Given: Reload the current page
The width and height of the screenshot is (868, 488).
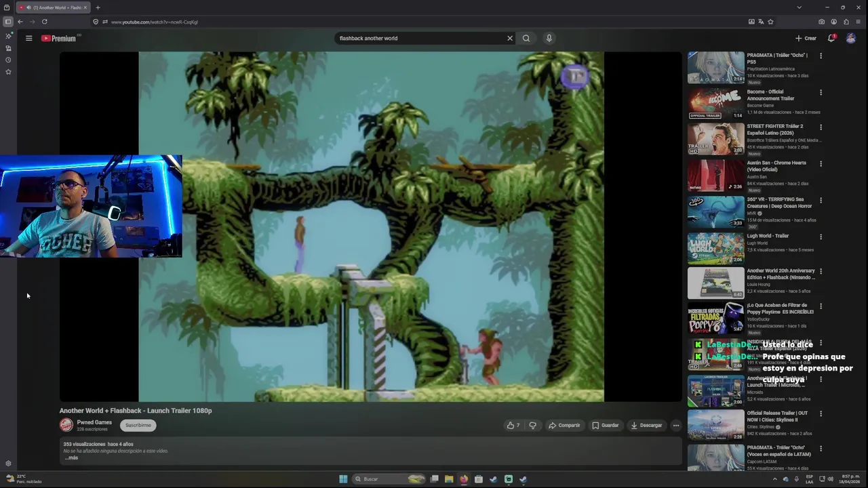Looking at the screenshot, I should point(45,22).
